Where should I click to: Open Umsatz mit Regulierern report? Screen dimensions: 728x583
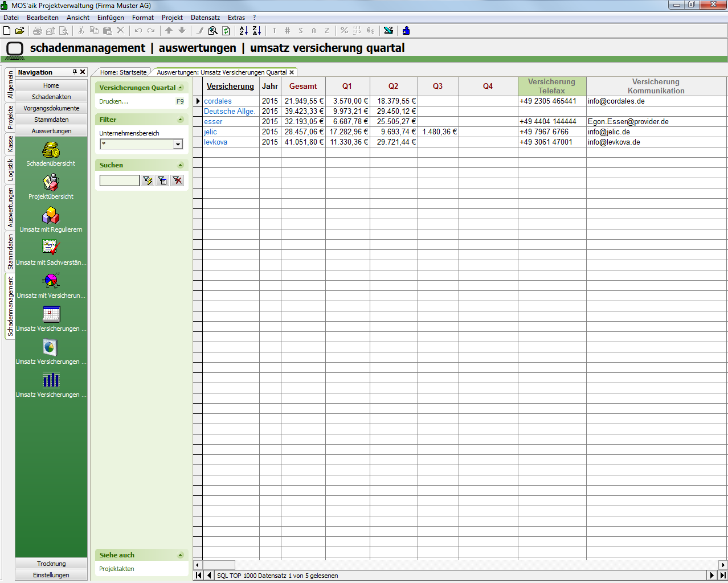51,216
